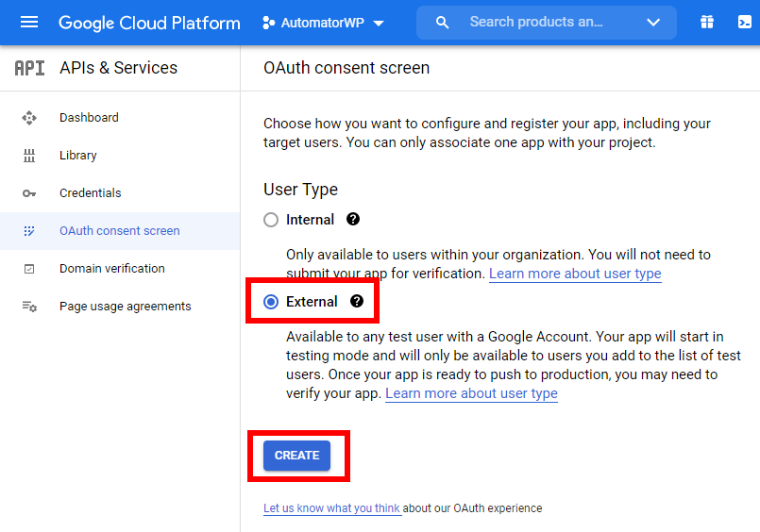Open 'Let us know what you think' link
Screen dimensions: 760x532
[x=331, y=508]
